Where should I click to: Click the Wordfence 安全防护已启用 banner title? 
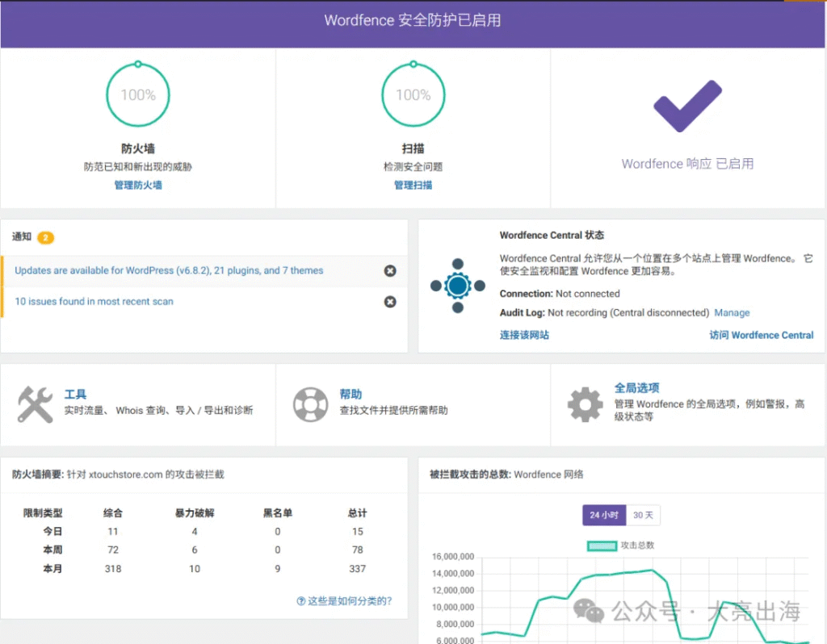[413, 20]
